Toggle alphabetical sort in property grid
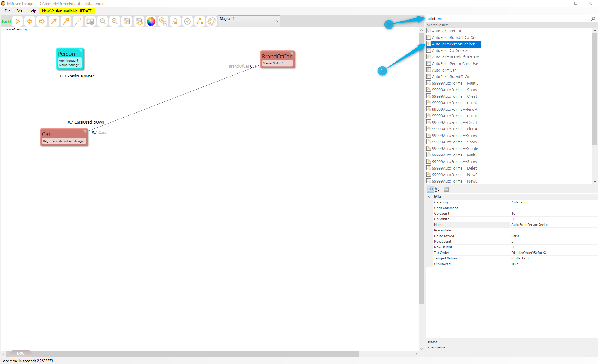The height and width of the screenshot is (364, 598). 437,189
